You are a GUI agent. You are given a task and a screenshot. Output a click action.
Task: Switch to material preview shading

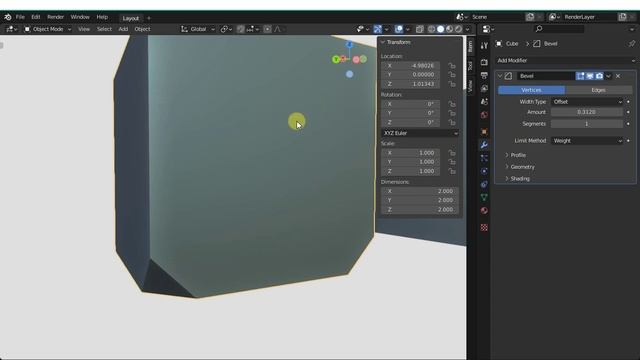pos(449,29)
